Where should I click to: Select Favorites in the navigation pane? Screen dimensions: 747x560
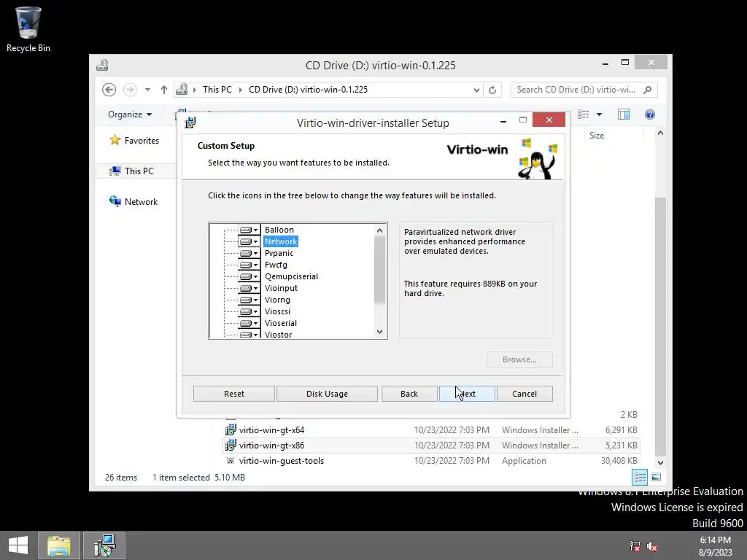coord(134,141)
